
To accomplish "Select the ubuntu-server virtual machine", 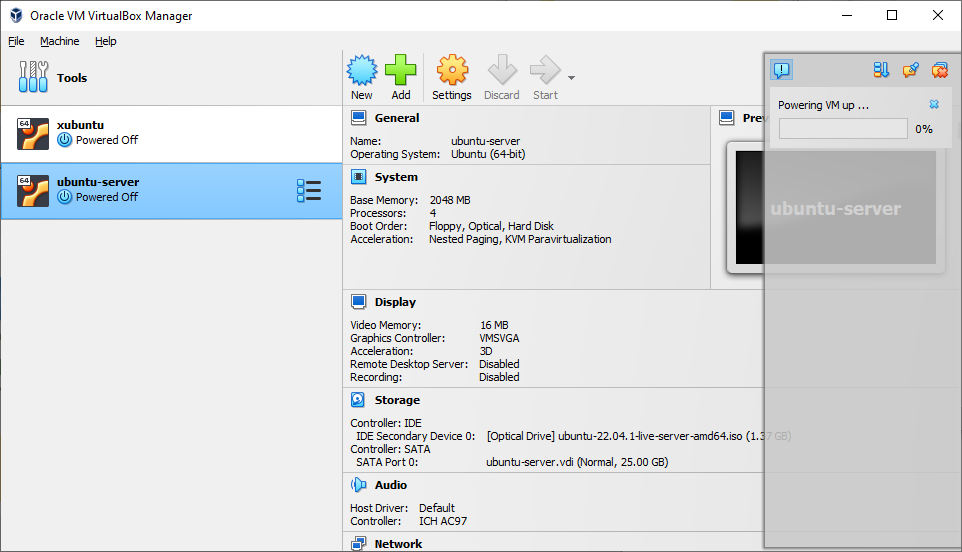I will (171, 191).
